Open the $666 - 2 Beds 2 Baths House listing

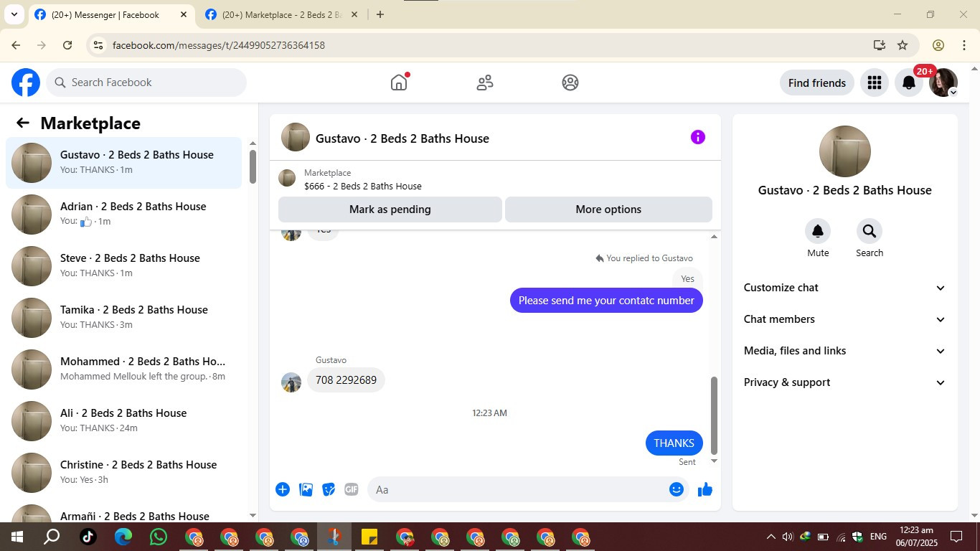click(x=363, y=186)
